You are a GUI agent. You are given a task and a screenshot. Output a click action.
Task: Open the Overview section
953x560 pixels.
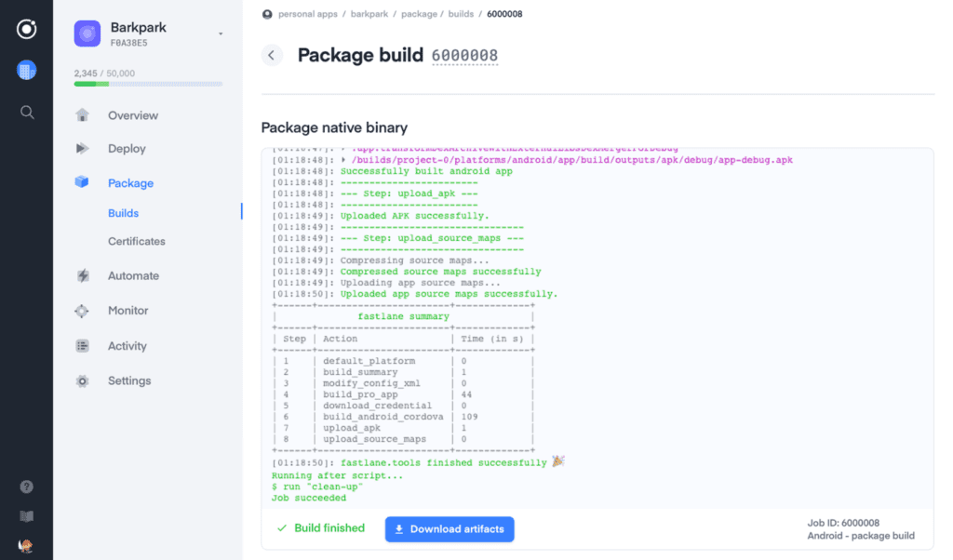132,115
